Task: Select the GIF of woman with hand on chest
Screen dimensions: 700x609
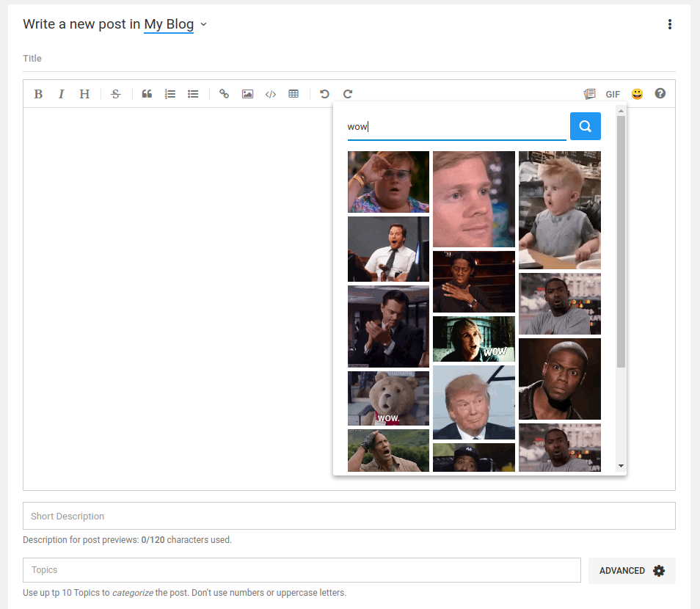Action: (474, 282)
